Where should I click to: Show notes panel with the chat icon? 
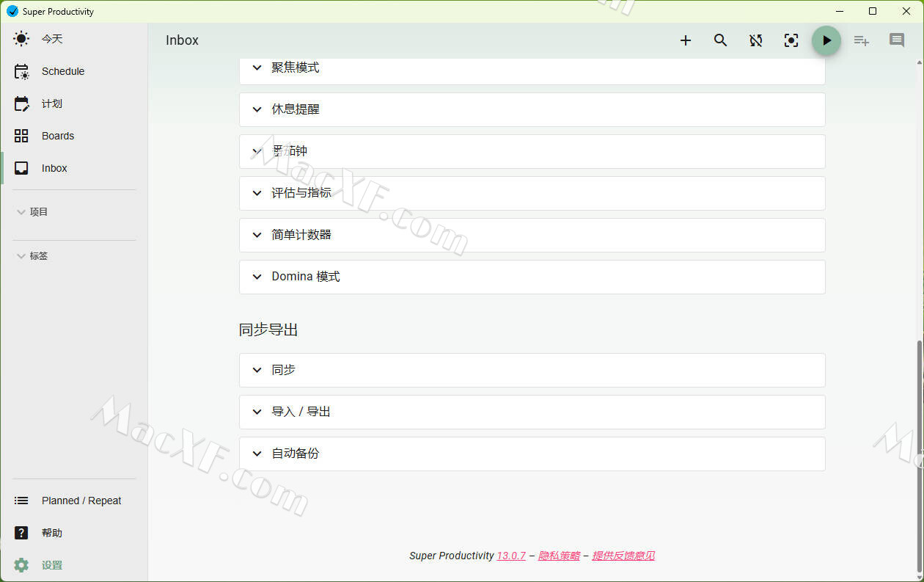coord(897,40)
